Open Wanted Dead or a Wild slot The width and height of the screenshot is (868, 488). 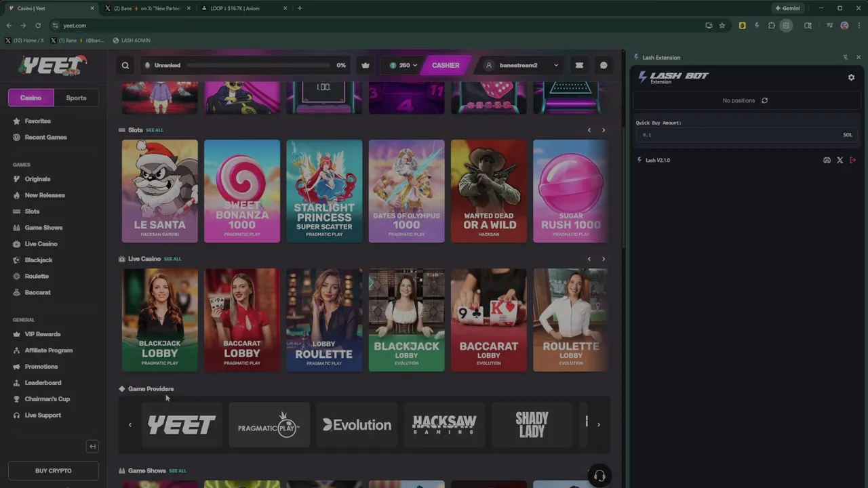point(489,191)
